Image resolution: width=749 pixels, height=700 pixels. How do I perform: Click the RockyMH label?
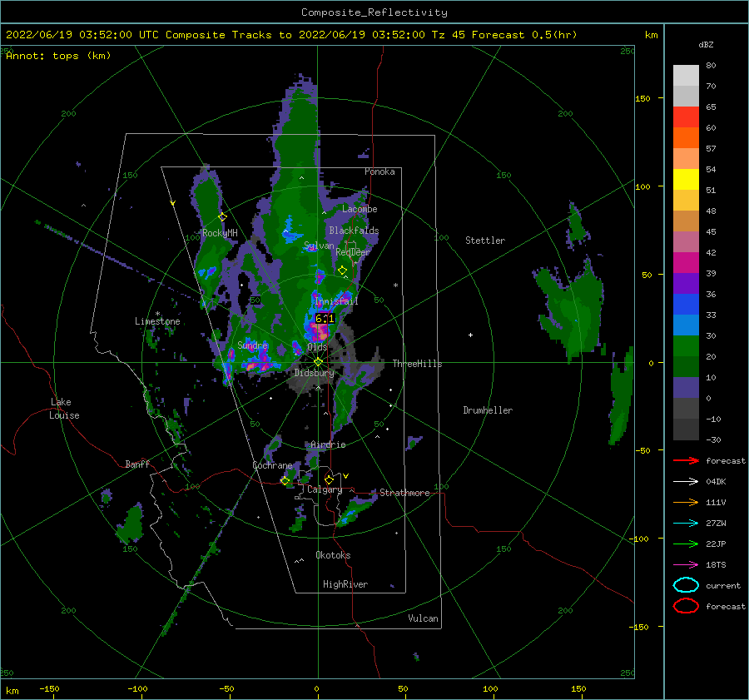point(220,233)
